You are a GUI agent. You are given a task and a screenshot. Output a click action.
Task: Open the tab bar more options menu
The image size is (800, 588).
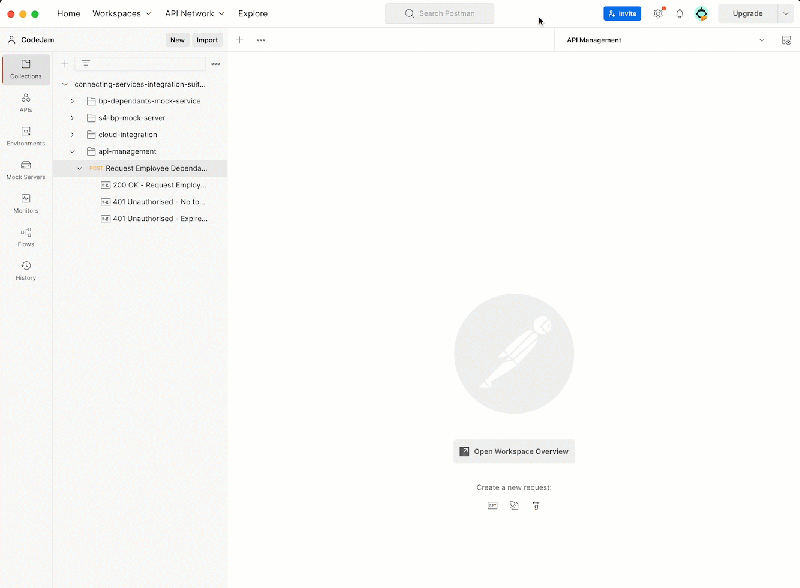click(261, 40)
